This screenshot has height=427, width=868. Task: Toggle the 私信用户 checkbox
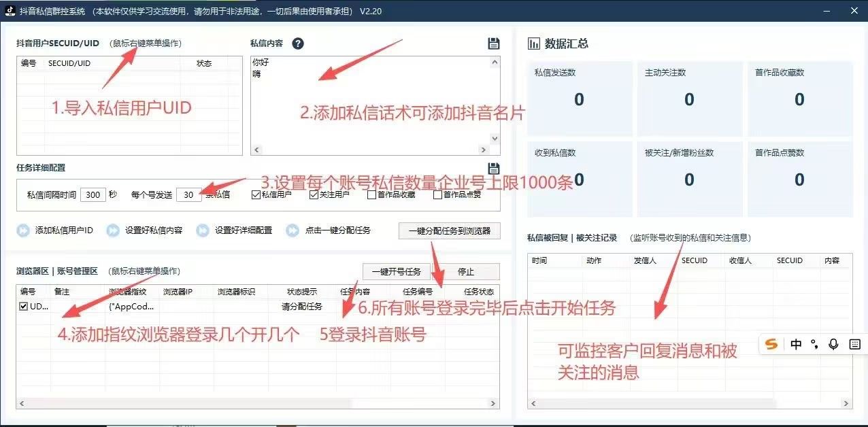point(256,195)
